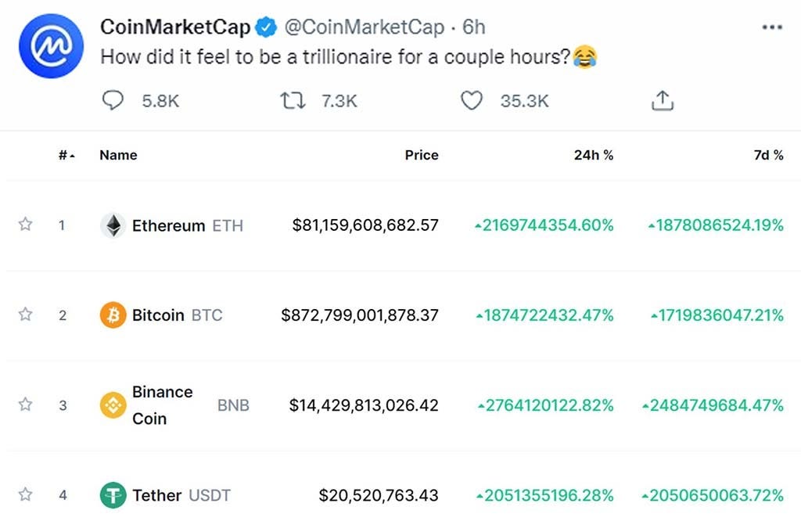This screenshot has width=801, height=532.
Task: Click the Binance Coin yellow logo
Action: (113, 405)
